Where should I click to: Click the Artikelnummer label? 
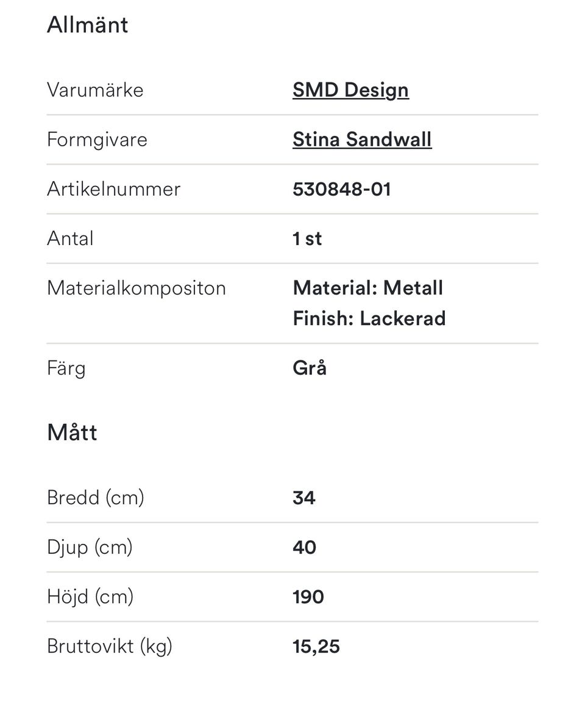[x=114, y=189]
